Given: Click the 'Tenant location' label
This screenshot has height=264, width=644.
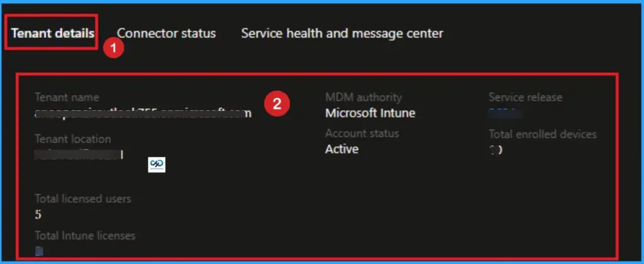Looking at the screenshot, I should (73, 139).
